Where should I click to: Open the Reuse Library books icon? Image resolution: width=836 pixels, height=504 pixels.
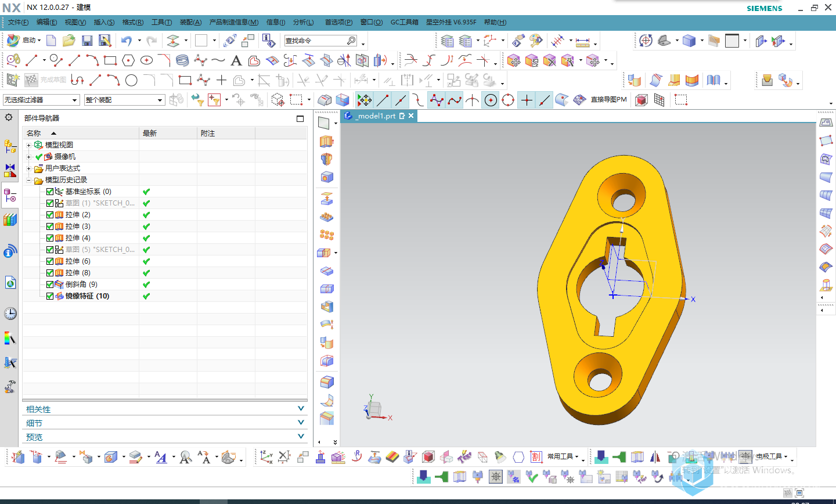[10, 220]
